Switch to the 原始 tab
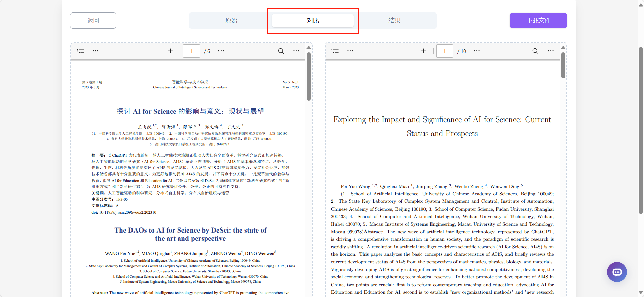644x297 pixels. (231, 21)
